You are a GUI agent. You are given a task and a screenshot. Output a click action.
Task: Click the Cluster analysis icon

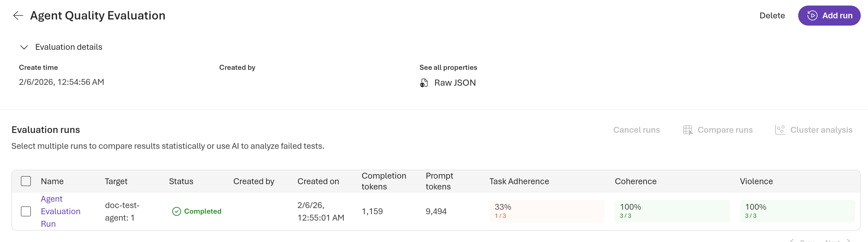click(780, 130)
